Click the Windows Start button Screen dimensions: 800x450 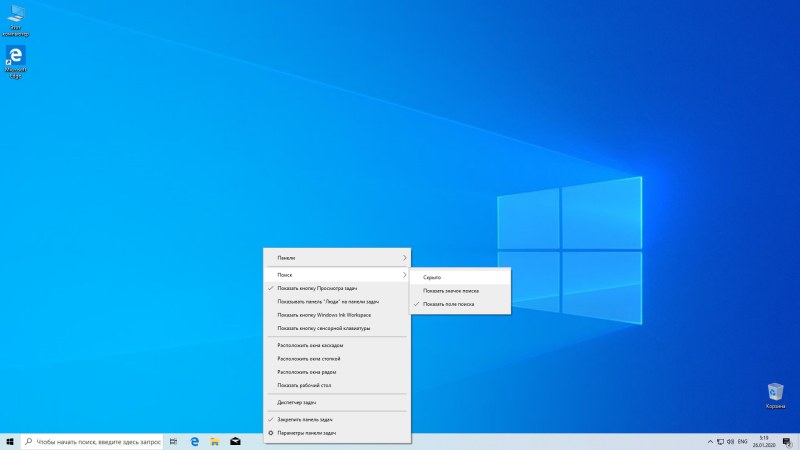[x=9, y=441]
